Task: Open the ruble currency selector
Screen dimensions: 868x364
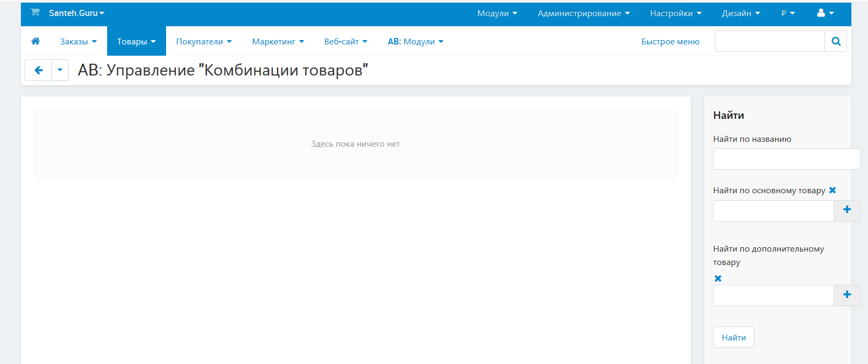Action: coord(788,13)
